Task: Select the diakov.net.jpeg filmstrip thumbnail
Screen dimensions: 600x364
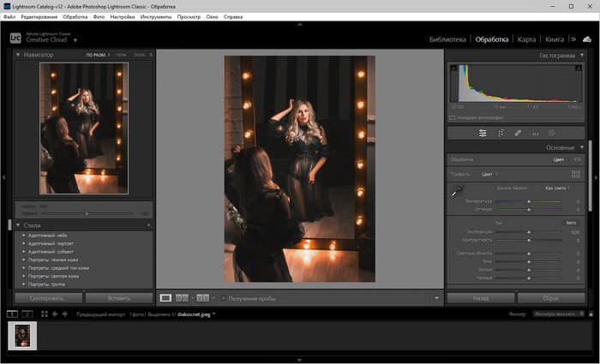Action: coord(22,336)
